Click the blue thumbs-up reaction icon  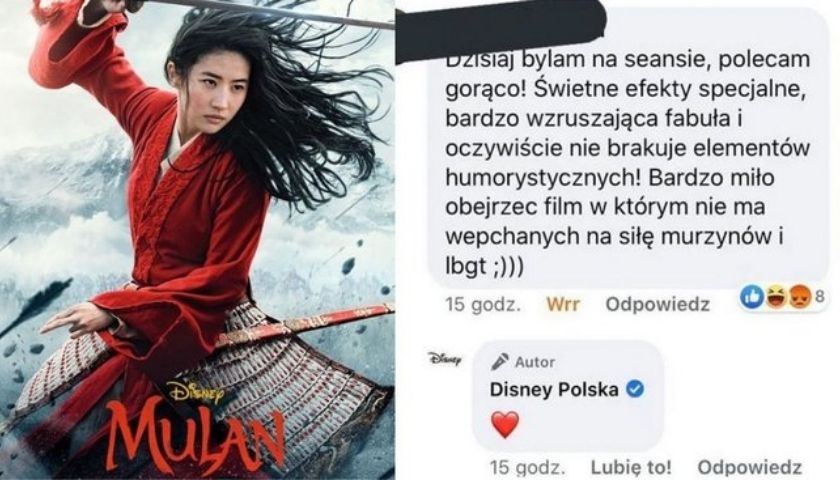[752, 296]
